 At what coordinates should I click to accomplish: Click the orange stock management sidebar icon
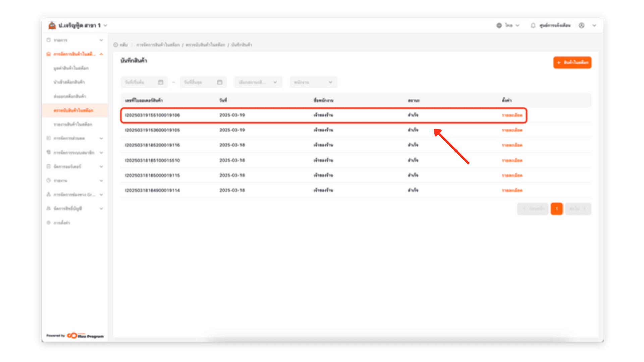click(49, 54)
